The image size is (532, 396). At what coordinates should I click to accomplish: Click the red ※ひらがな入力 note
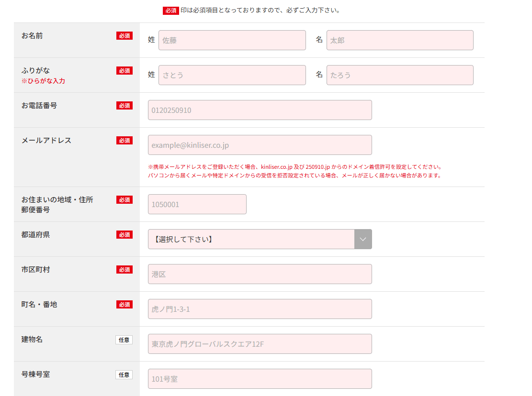[x=43, y=81]
